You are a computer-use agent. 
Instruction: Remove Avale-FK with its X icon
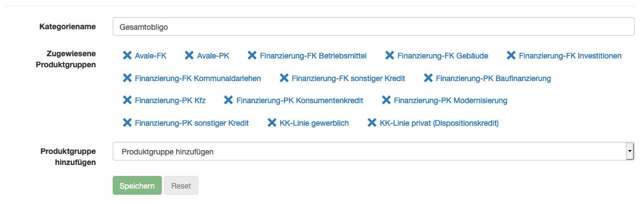click(x=128, y=55)
